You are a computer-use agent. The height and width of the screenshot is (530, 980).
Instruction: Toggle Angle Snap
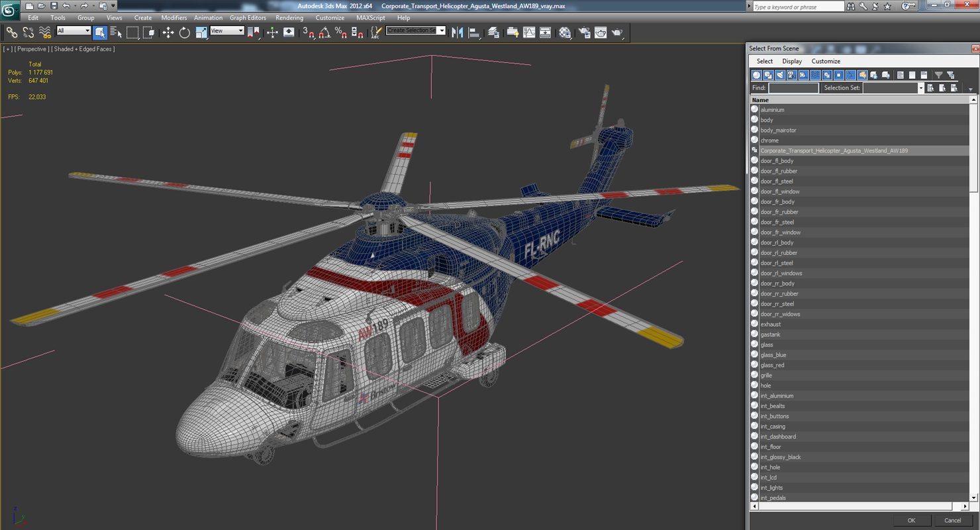(x=324, y=32)
